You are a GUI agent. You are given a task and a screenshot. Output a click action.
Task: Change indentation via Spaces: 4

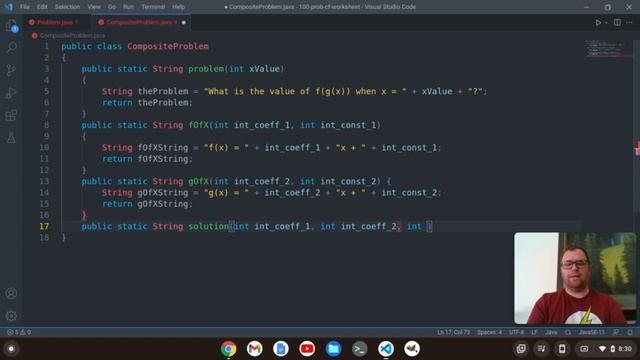(x=489, y=332)
